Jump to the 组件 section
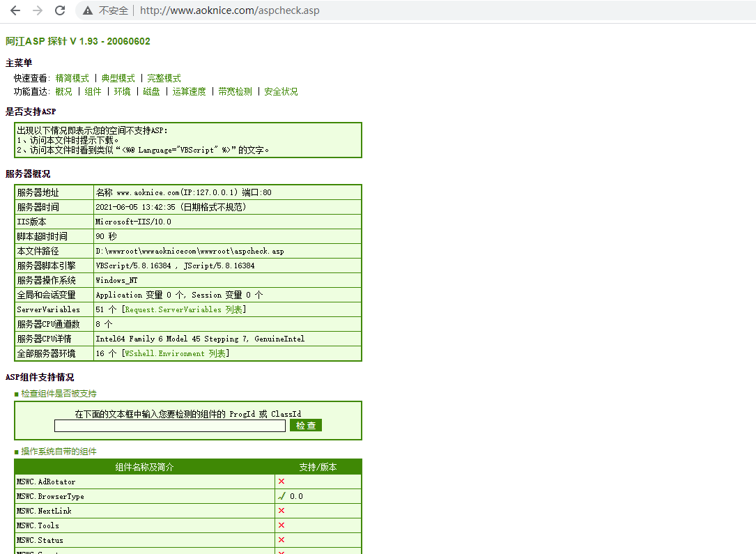Image resolution: width=756 pixels, height=554 pixels. tap(93, 91)
